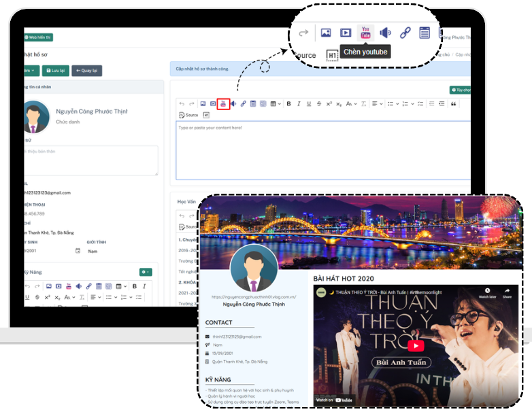532x416 pixels.
Task: Click the H1 icon in the zoomed callout
Action: pos(332,55)
